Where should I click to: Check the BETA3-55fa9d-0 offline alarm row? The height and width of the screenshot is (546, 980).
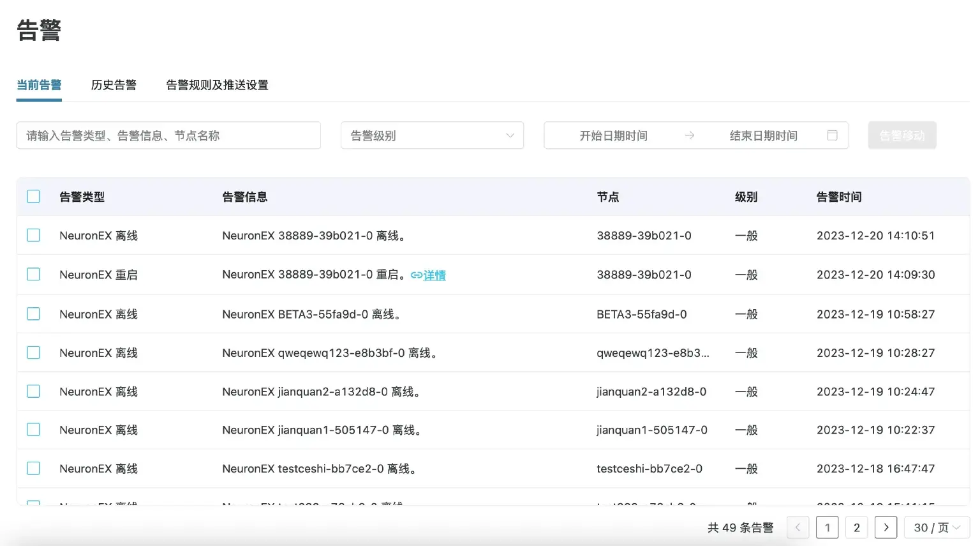(33, 314)
